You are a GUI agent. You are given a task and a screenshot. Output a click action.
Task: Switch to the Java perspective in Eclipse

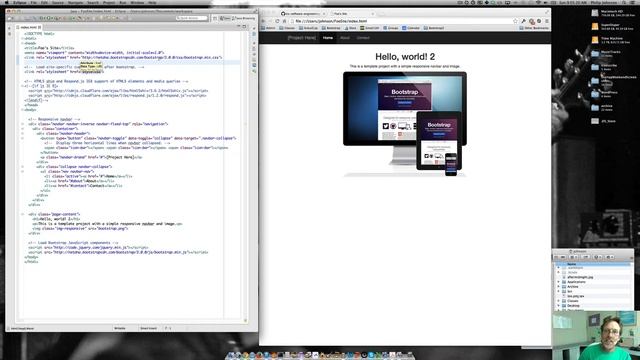pyautogui.click(x=224, y=18)
